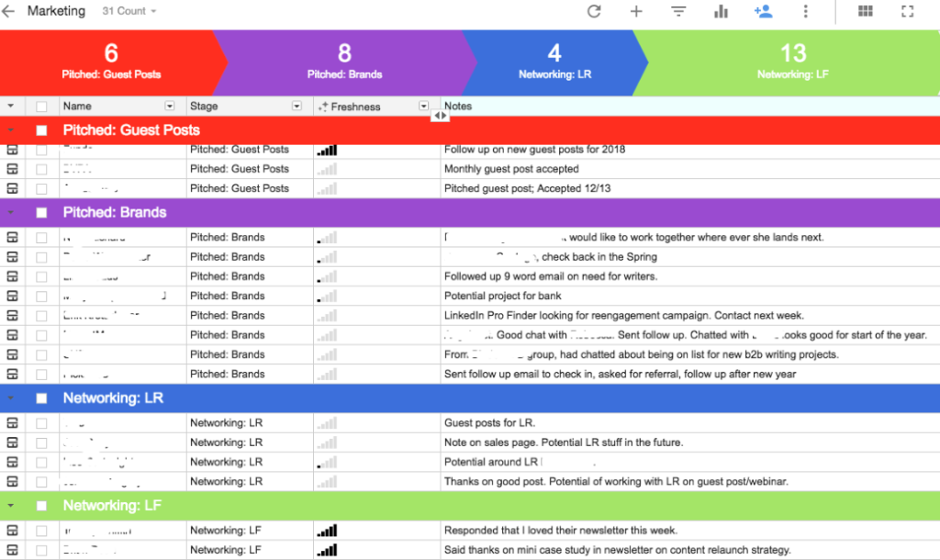
Task: Check the 'Monthly guest post accepted' row checkbox
Action: pyautogui.click(x=41, y=170)
